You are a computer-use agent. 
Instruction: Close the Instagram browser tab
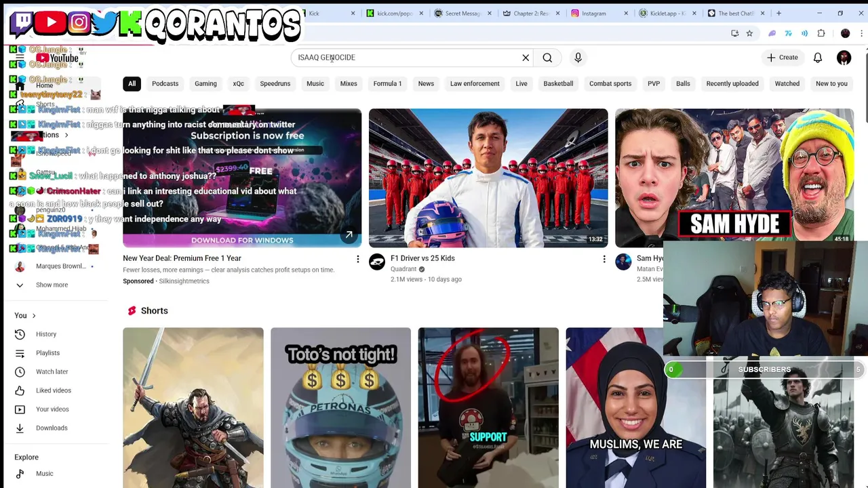626,13
